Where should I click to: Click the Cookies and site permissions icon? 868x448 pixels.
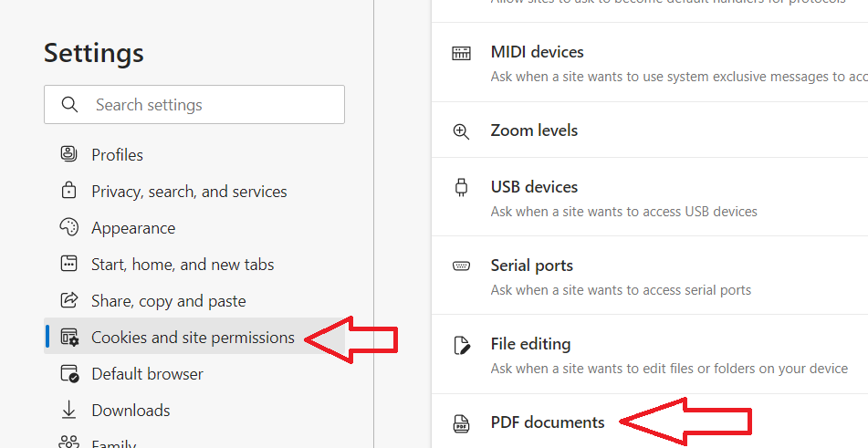[69, 337]
